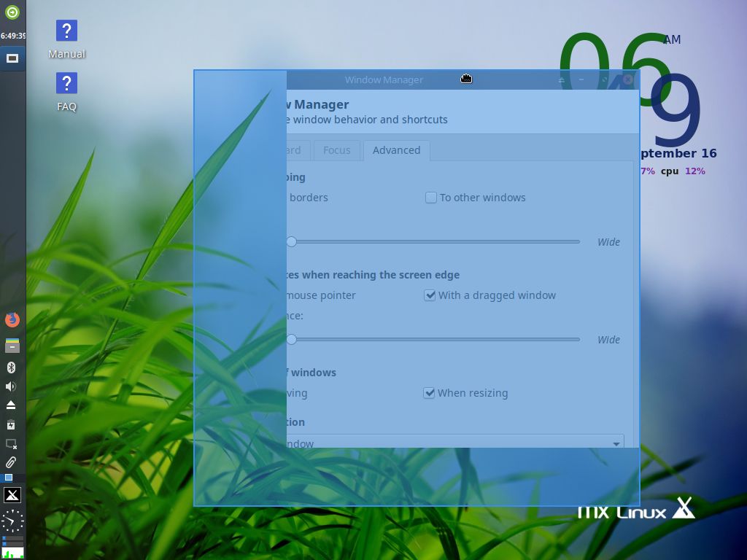Screen dimensions: 747x560
Task: Open the file manager panel icon
Action: coord(12,346)
